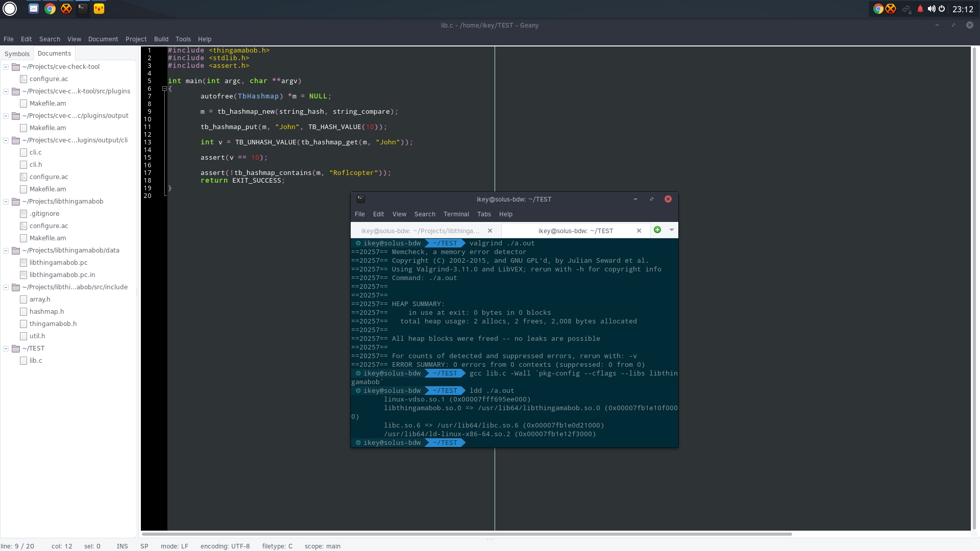This screenshot has height=551, width=980.
Task: Open the Budgie menu launcher icon
Action: [x=10, y=9]
